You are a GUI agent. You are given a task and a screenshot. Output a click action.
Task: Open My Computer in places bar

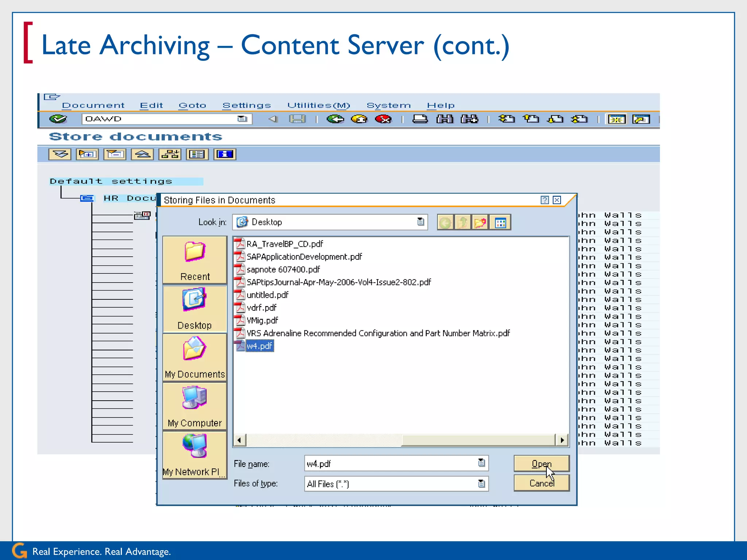click(195, 406)
